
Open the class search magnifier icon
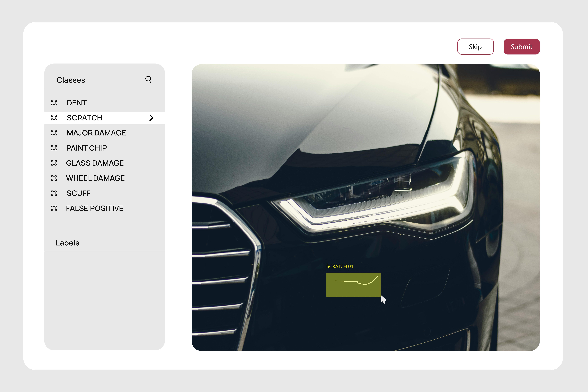tap(148, 79)
